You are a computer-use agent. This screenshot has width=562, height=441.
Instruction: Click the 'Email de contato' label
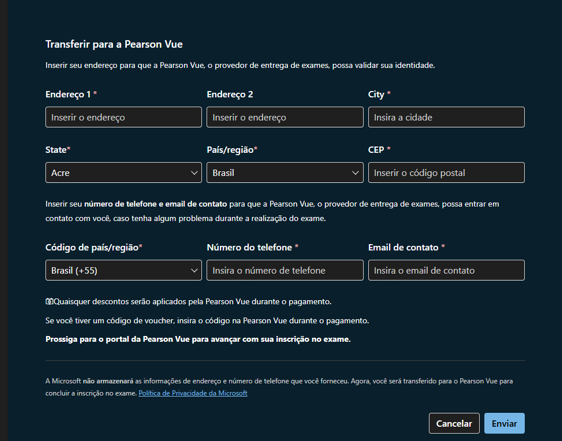pyautogui.click(x=403, y=247)
